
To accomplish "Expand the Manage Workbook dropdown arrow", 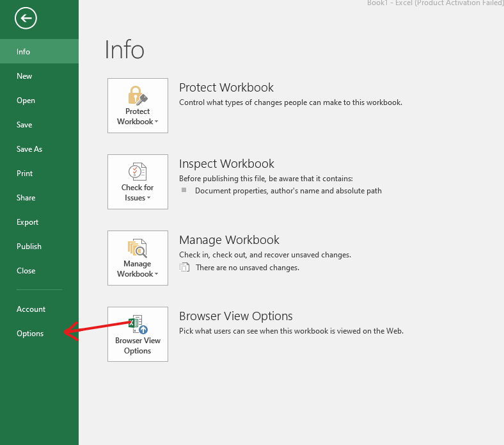I will (157, 274).
